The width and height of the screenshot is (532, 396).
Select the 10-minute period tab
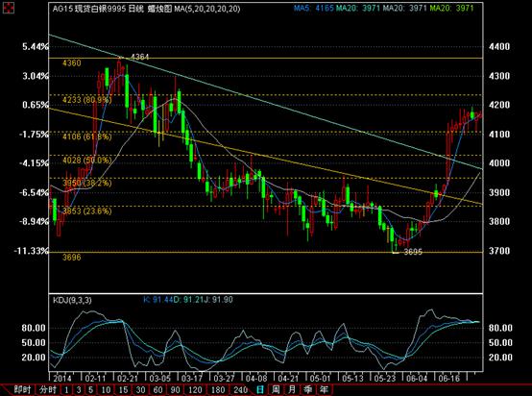click(107, 389)
